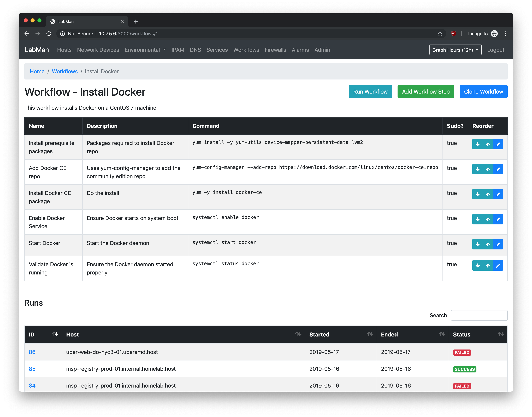Click the Run Workflow button

(x=370, y=91)
